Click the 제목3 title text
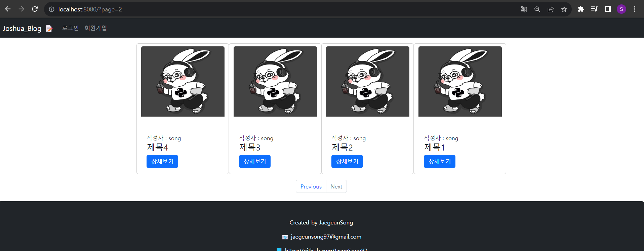The height and width of the screenshot is (251, 644). pyautogui.click(x=250, y=147)
